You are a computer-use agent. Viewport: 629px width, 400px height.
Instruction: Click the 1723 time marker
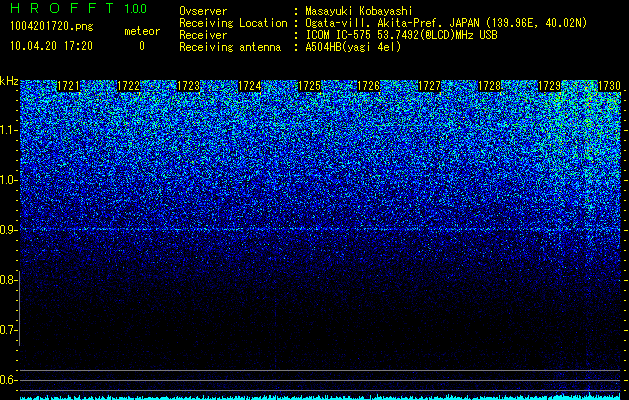pyautogui.click(x=189, y=86)
